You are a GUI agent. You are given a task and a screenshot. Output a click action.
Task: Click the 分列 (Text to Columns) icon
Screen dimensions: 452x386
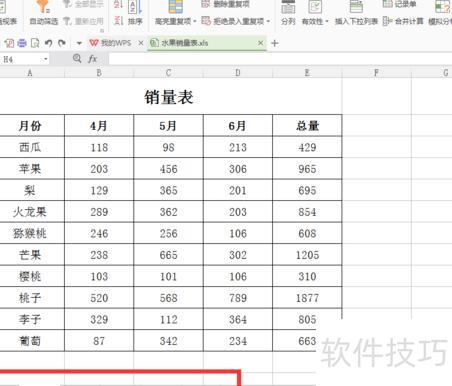(288, 7)
